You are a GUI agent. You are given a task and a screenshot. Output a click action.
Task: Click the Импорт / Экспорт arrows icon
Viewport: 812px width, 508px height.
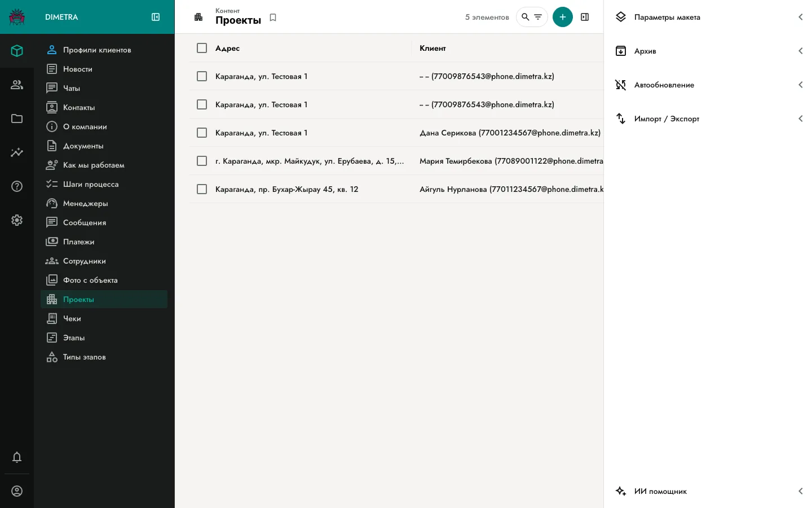pos(621,119)
